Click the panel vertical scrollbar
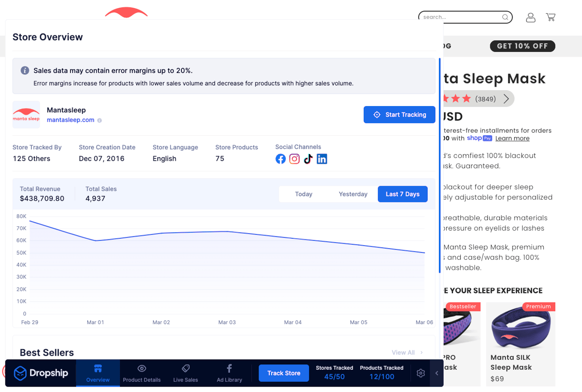 [x=439, y=165]
